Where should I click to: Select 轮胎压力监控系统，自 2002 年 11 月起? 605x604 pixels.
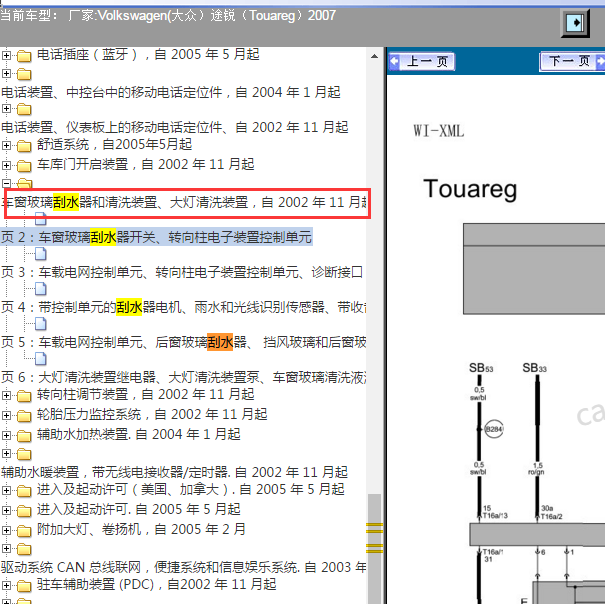coord(152,415)
